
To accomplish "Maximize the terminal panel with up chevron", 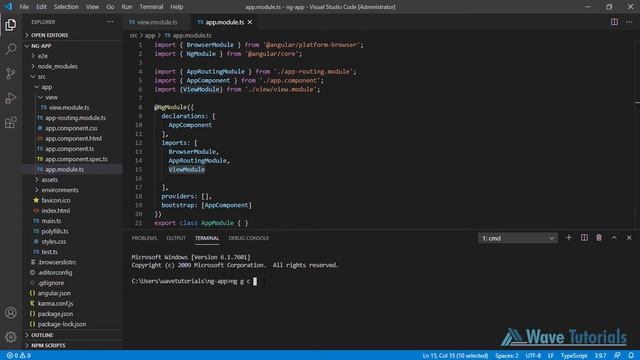I will tap(614, 238).
